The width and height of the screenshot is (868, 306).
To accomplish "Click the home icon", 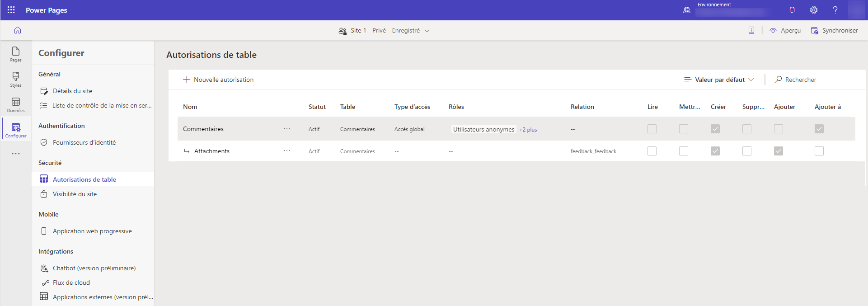I will [18, 30].
